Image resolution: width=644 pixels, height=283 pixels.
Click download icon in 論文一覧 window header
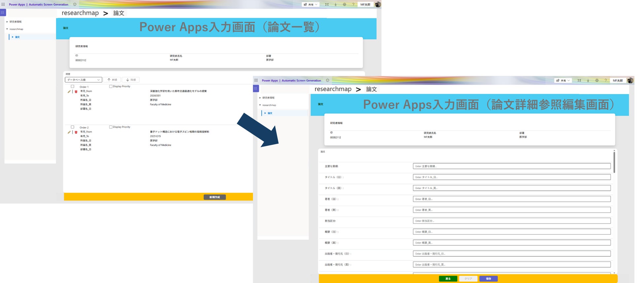(336, 4)
